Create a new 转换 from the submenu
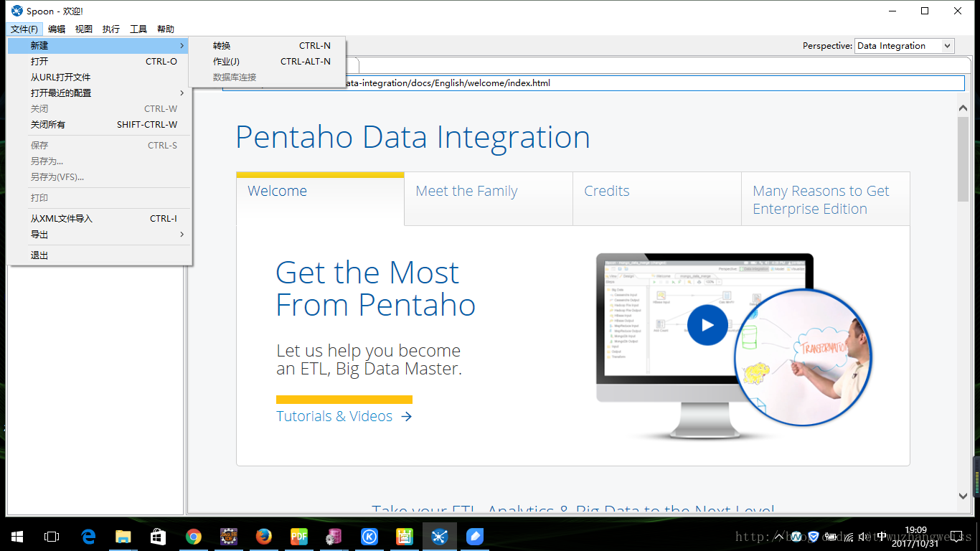This screenshot has height=551, width=980. (267, 45)
